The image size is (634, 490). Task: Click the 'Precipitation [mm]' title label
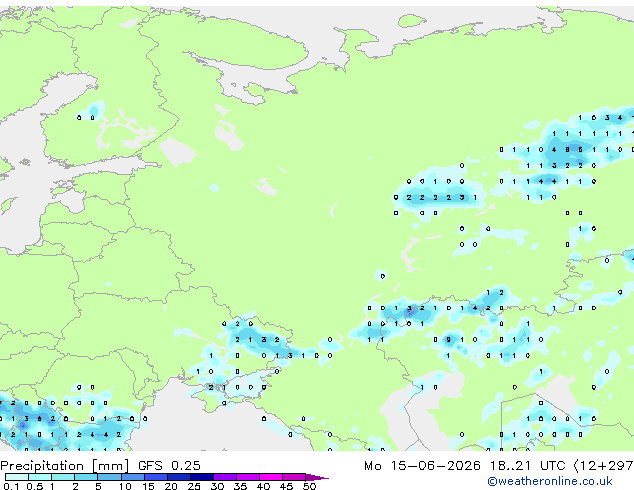(65, 466)
